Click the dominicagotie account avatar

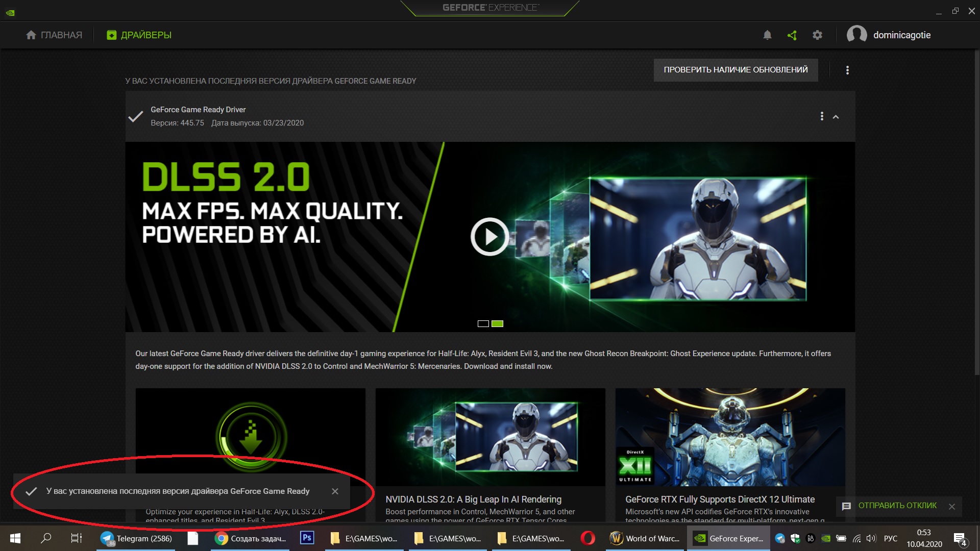pyautogui.click(x=856, y=35)
